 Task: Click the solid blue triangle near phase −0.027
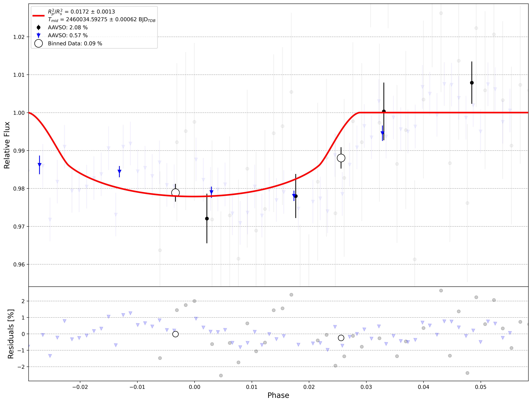click(x=40, y=165)
